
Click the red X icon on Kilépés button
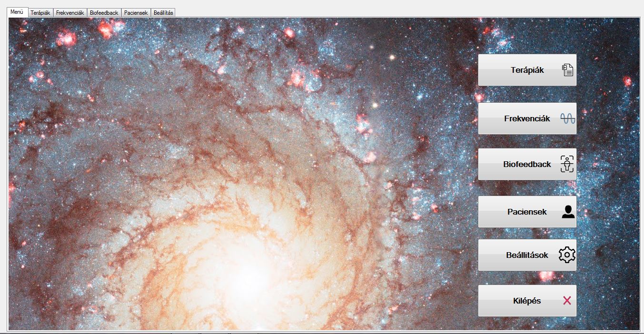pos(567,301)
